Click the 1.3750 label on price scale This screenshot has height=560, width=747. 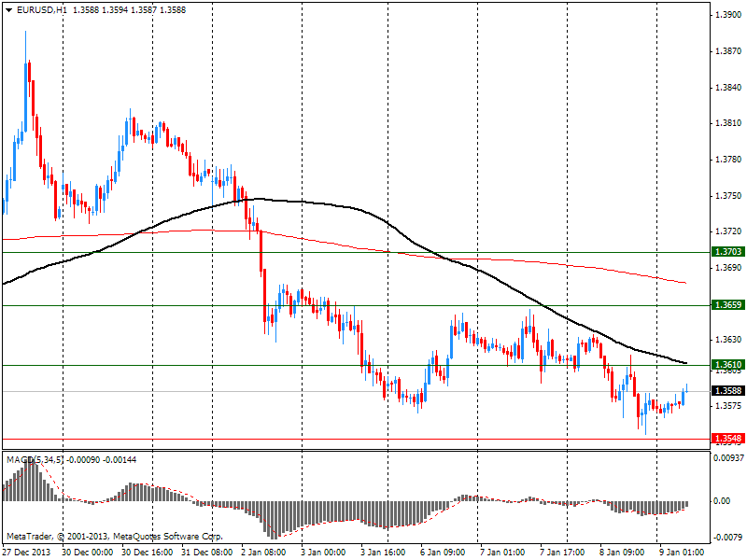coord(727,196)
